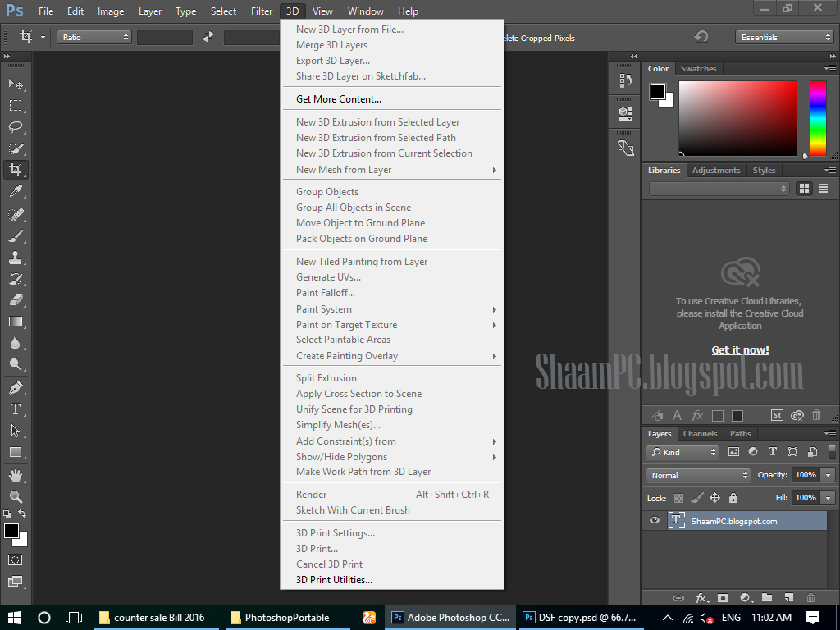Open PhotoshopPortable folder in taskbar
This screenshot has width=840, height=630.
[x=286, y=618]
